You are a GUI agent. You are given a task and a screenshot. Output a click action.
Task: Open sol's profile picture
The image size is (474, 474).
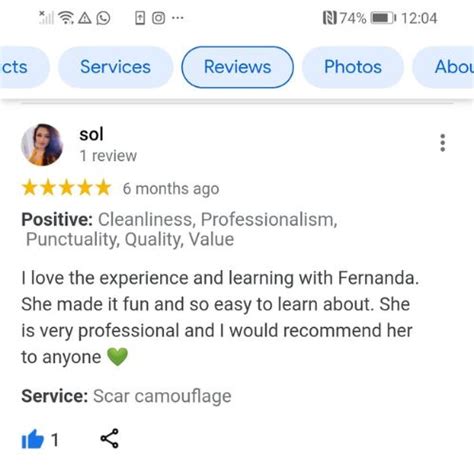(42, 145)
